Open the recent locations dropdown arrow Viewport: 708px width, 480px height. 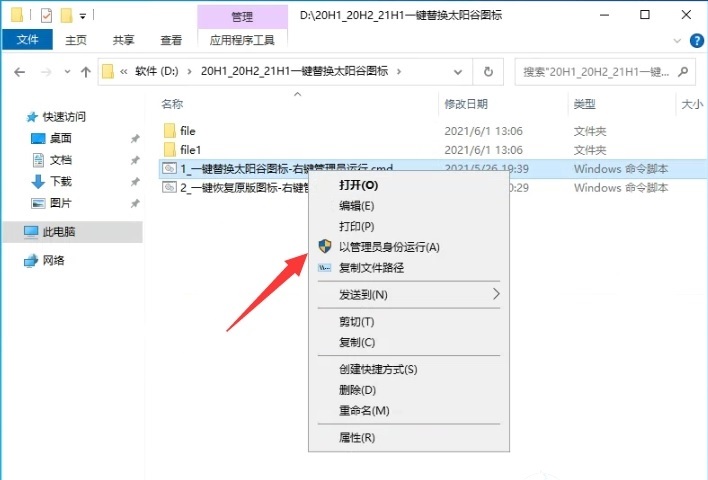pyautogui.click(x=67, y=72)
